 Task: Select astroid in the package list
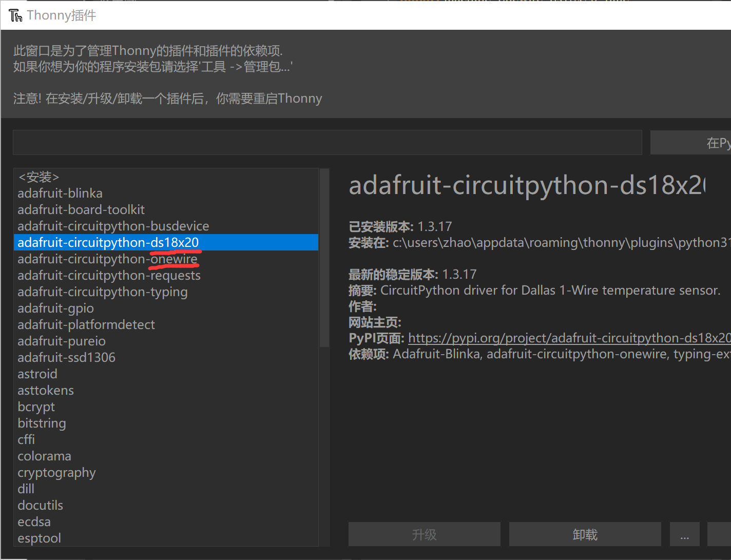click(x=166, y=374)
